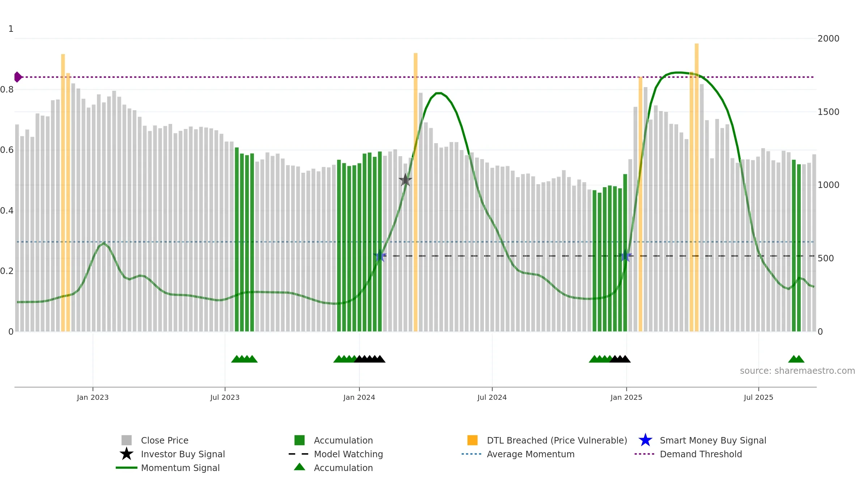The width and height of the screenshot is (868, 488).
Task: Click the black triangles near January 2024
Action: click(x=370, y=359)
